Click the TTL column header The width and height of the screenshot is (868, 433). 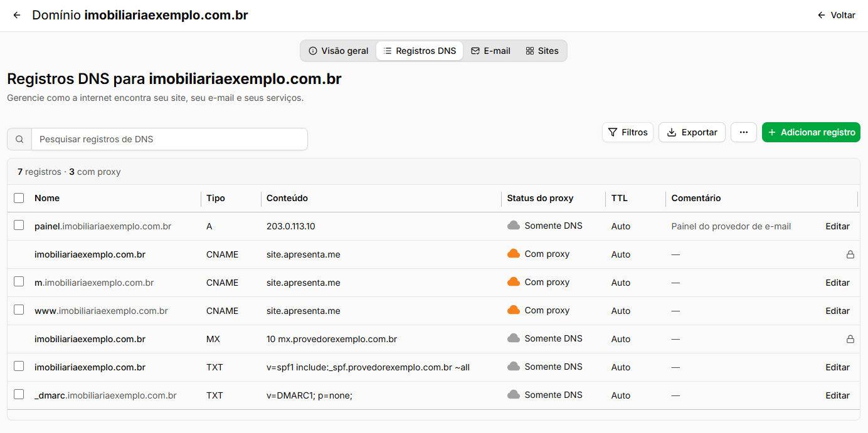coord(620,198)
